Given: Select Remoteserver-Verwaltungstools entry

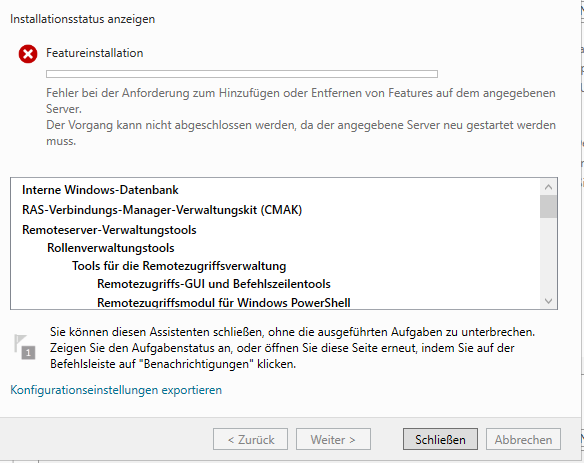Looking at the screenshot, I should click(109, 230).
